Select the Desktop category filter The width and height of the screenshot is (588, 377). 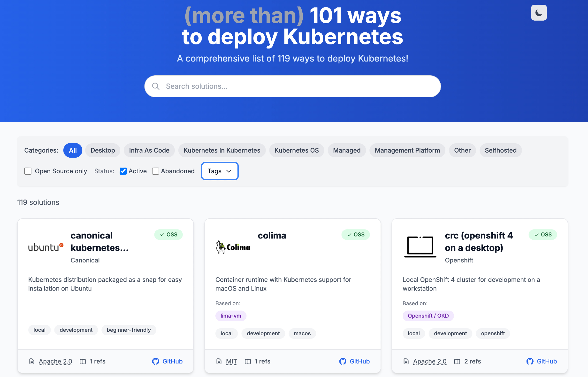click(x=103, y=150)
